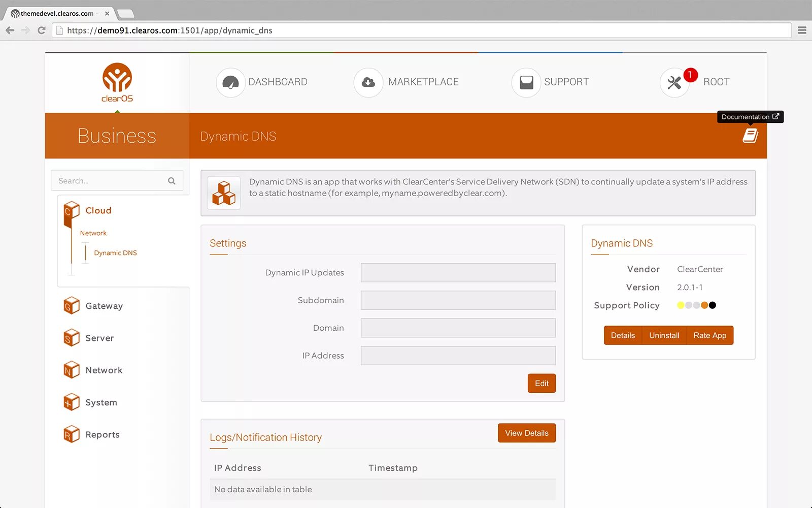Go forward with the browser arrow
This screenshot has width=812, height=508.
click(x=25, y=30)
